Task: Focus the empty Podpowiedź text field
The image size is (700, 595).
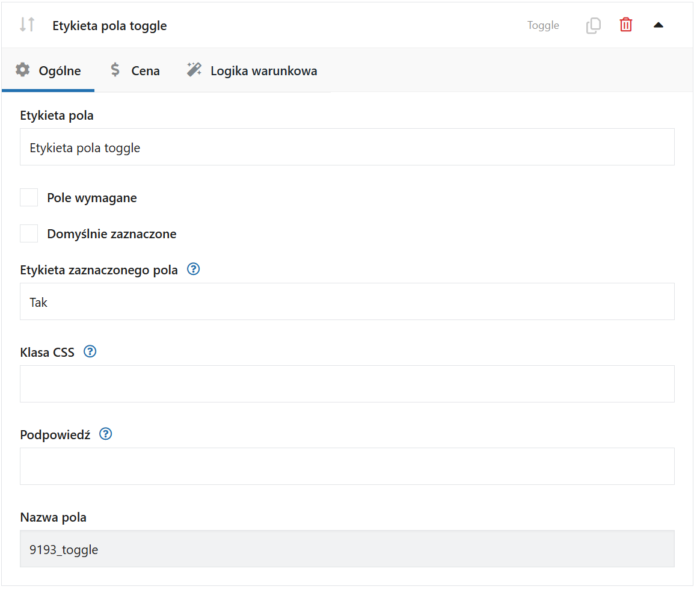Action: (x=347, y=466)
